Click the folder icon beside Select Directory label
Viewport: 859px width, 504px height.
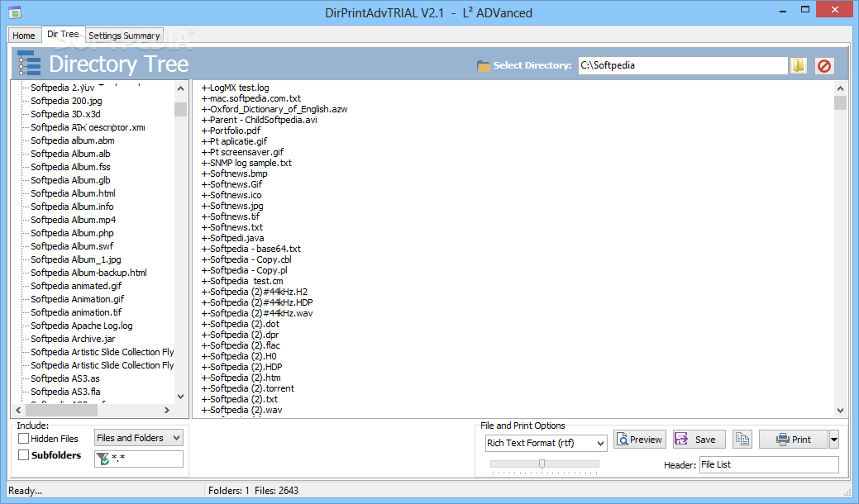tap(483, 65)
